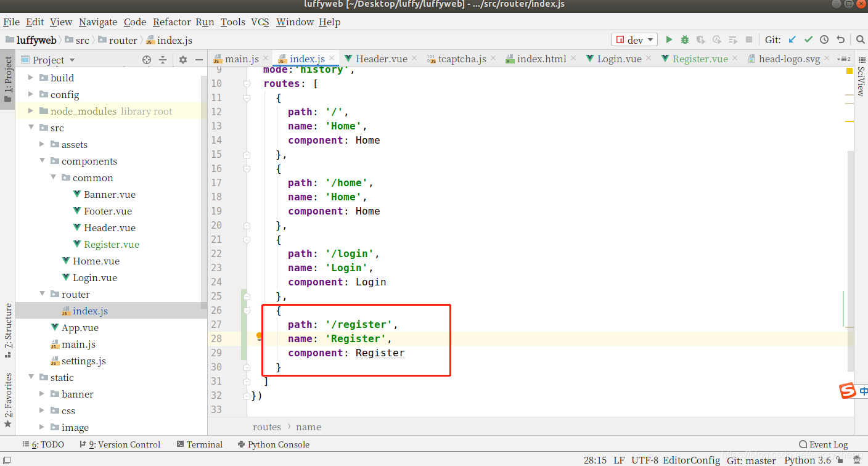Expand the node_modules folder
The image size is (868, 466).
pos(31,111)
